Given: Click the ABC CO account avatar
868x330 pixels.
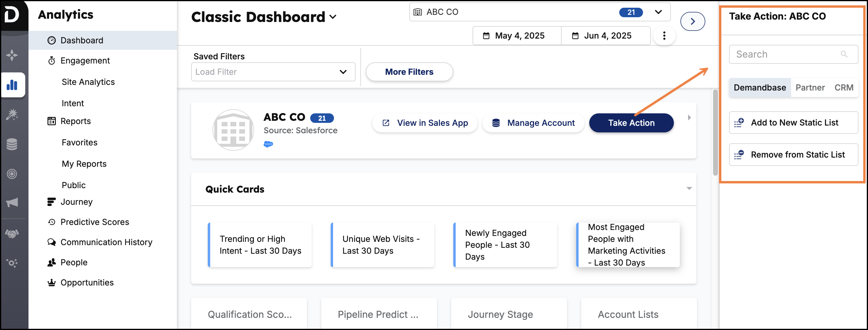Looking at the screenshot, I should [233, 130].
